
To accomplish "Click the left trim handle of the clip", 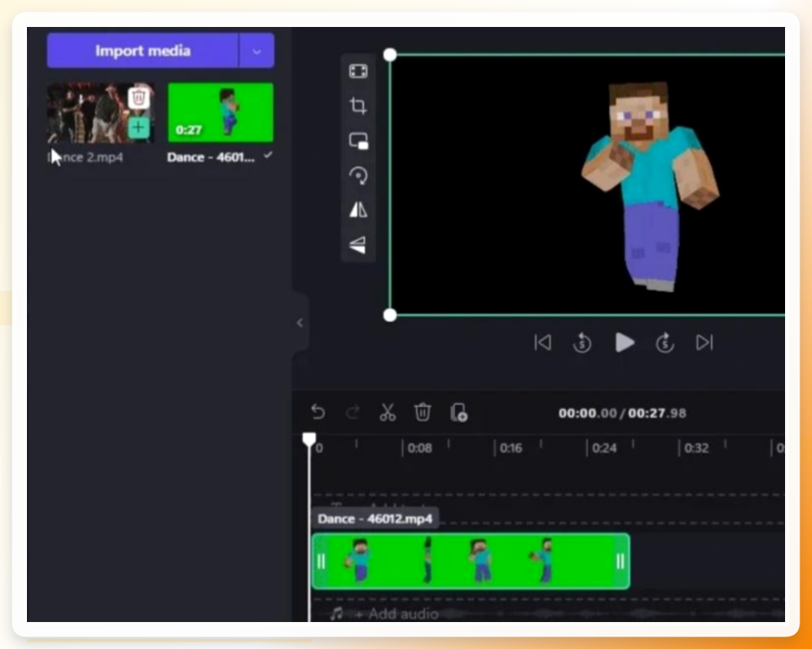I will [321, 561].
